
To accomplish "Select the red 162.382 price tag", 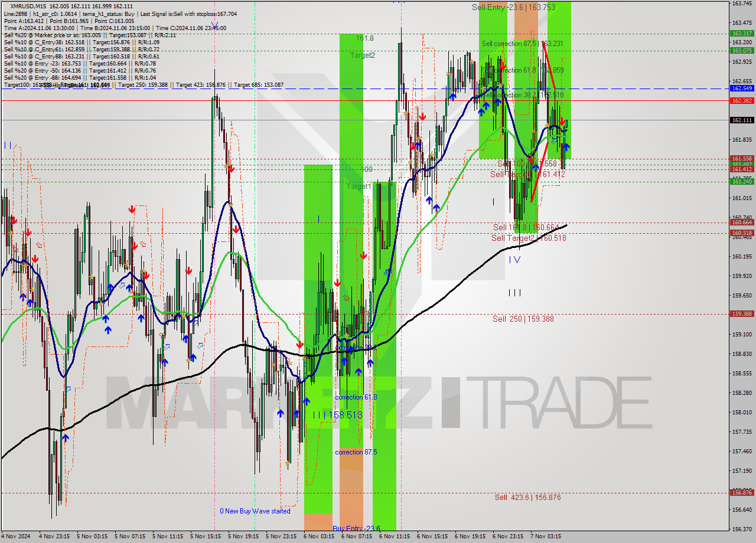I will tap(742, 100).
